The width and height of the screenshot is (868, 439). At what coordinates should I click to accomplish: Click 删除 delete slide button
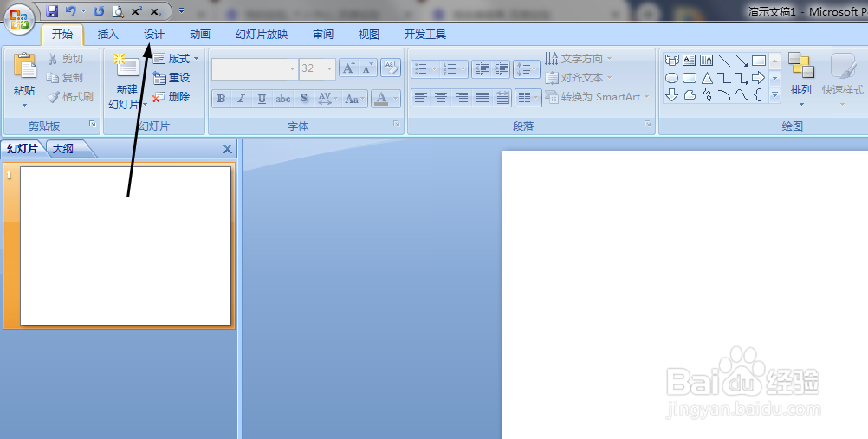tap(172, 97)
